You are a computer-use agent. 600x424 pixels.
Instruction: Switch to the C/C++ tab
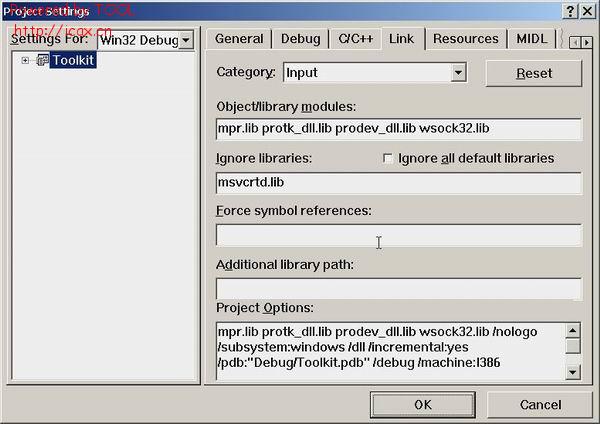pyautogui.click(x=357, y=39)
